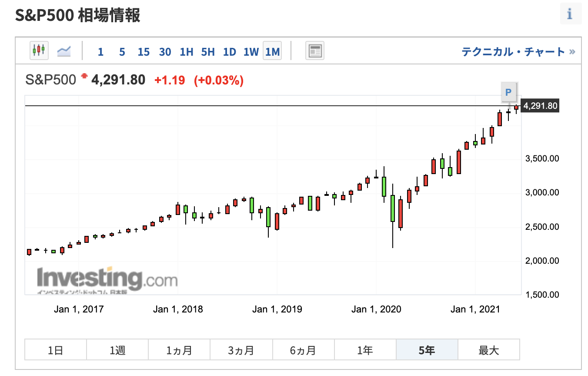This screenshot has height=376, width=588.
Task: Click the Jan 1, 2020 axis label
Action: [x=376, y=309]
